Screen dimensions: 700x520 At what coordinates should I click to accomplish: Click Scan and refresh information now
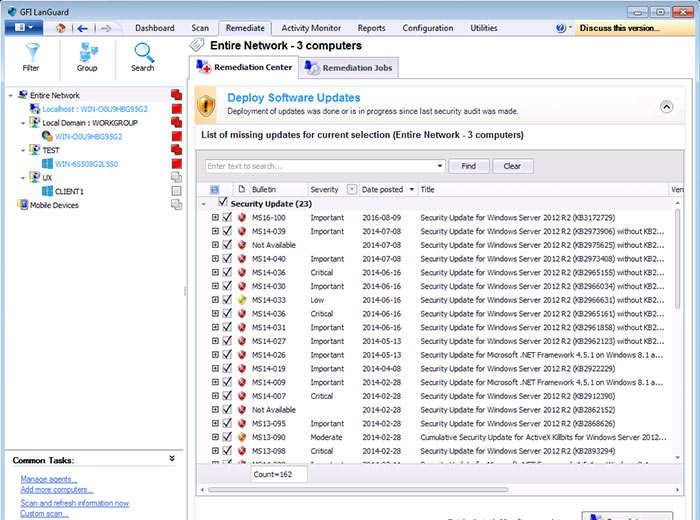pos(75,503)
